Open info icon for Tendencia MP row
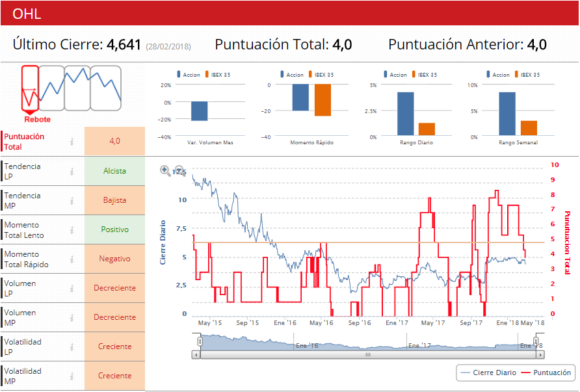 pos(72,200)
